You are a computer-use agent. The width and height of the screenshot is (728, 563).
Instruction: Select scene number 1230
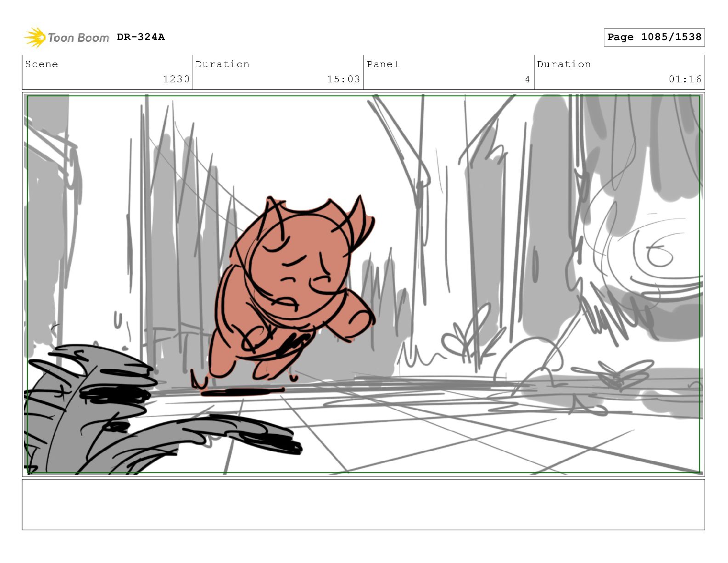176,79
